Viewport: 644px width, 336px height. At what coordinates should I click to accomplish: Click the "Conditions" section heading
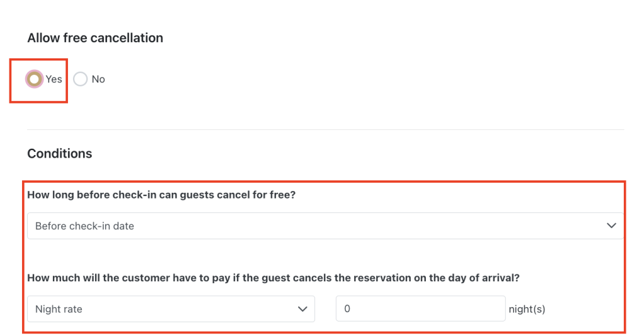[60, 154]
